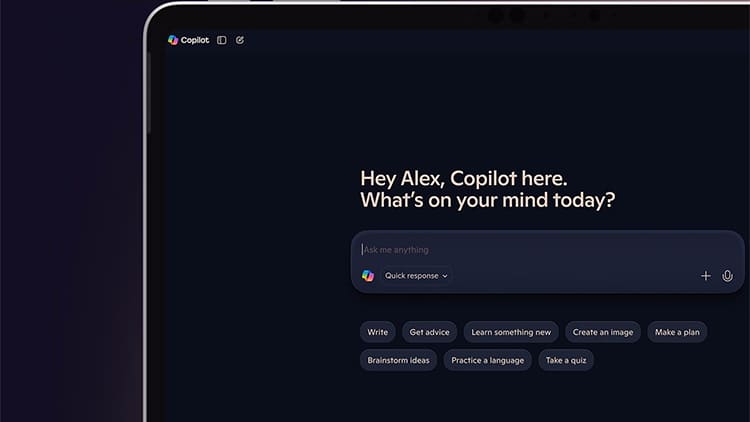Select the Write suggestion chip
Screen dimensions: 750x422
click(378, 332)
